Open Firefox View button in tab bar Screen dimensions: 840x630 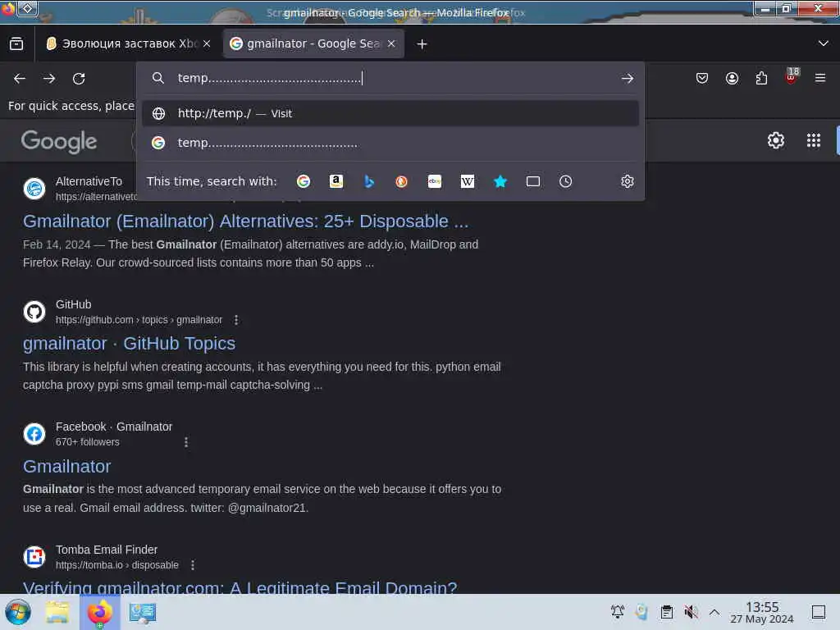tap(16, 44)
